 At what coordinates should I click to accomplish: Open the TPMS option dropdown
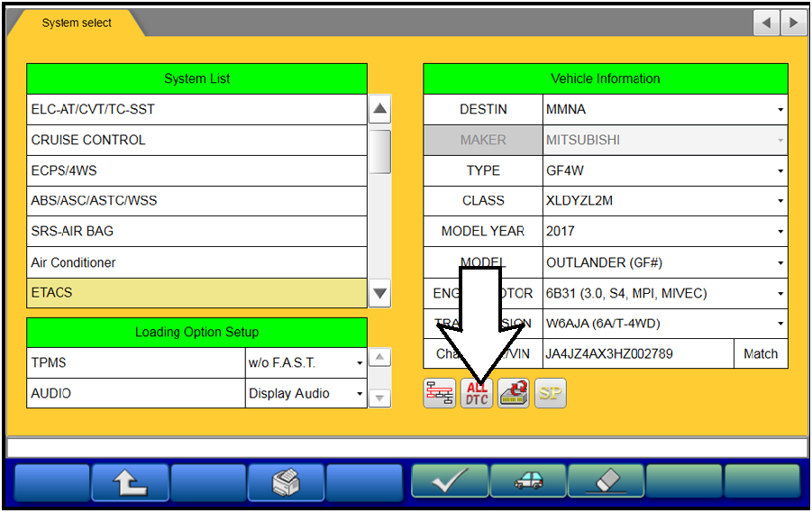coord(306,363)
